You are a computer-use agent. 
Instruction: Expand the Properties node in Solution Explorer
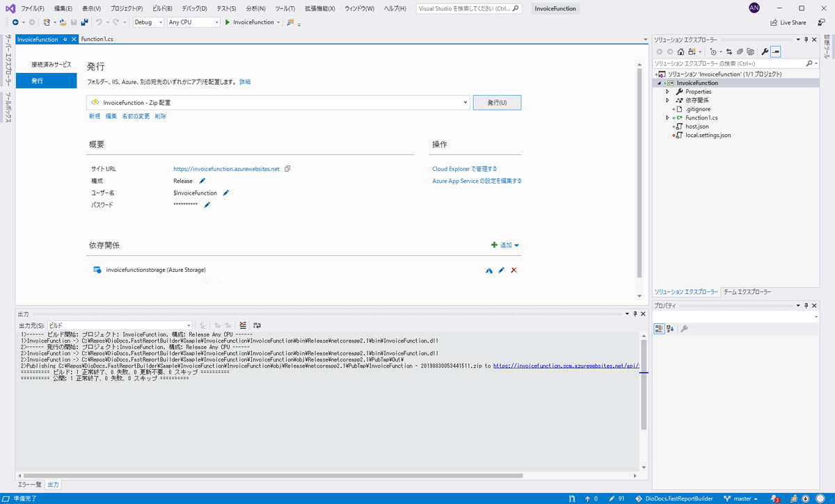tap(667, 92)
